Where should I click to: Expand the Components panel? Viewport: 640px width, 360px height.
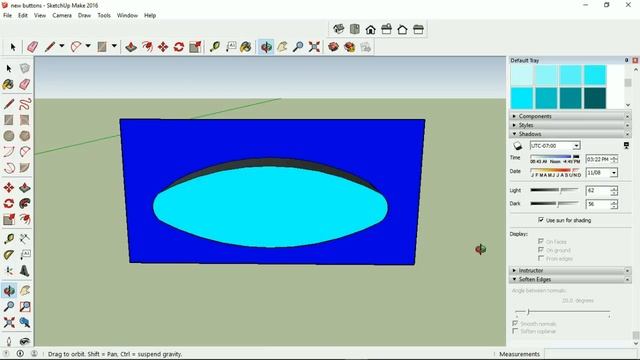point(570,116)
